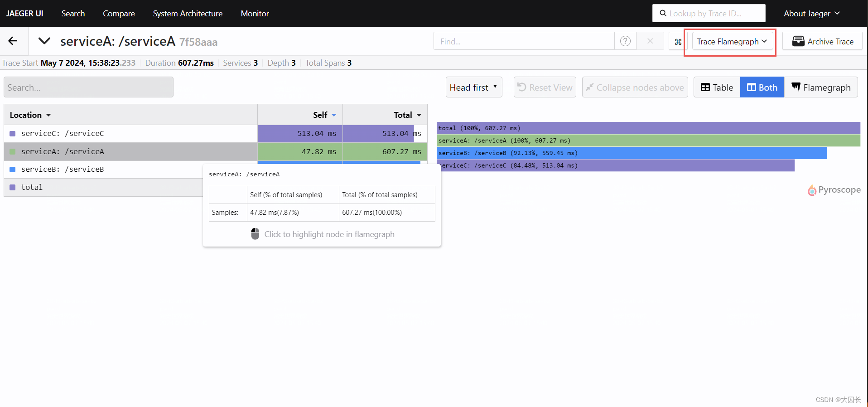Click the blue swatch beside serviceB
The image size is (868, 407).
coord(13,169)
